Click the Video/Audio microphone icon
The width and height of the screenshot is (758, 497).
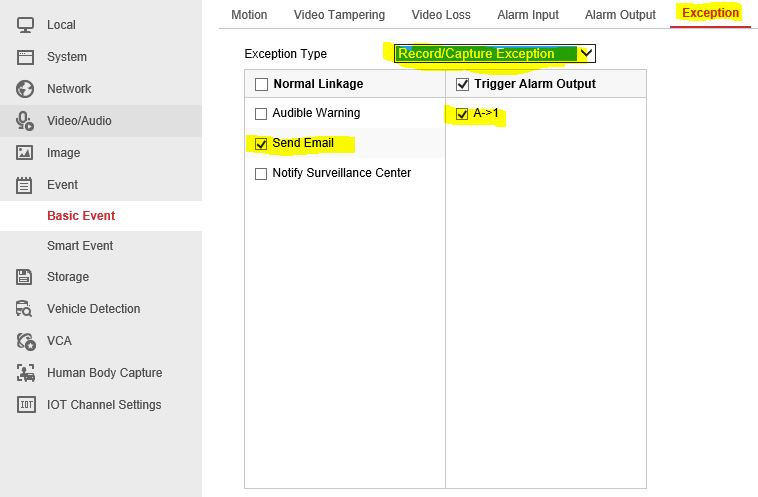(x=26, y=121)
